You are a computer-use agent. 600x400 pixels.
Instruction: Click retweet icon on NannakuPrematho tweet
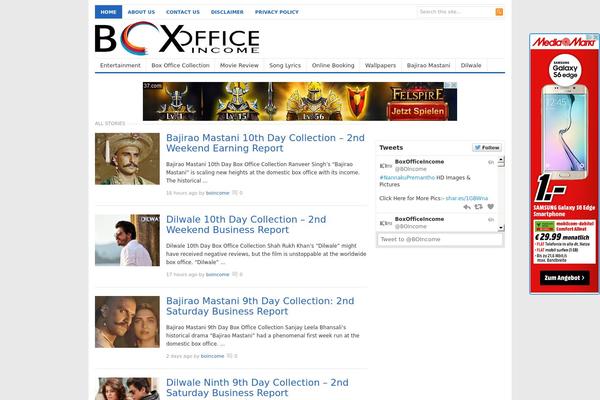pyautogui.click(x=478, y=207)
